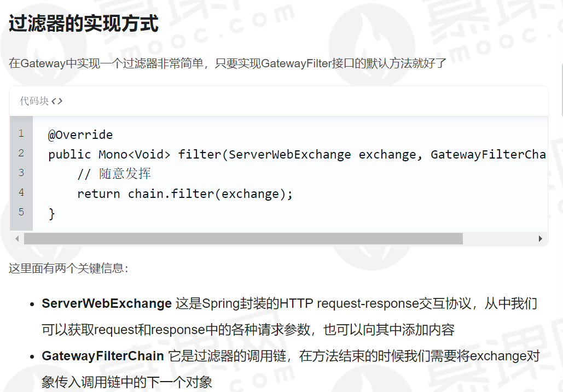Click the code block angle-brackets icon
The height and width of the screenshot is (392, 563).
[57, 101]
